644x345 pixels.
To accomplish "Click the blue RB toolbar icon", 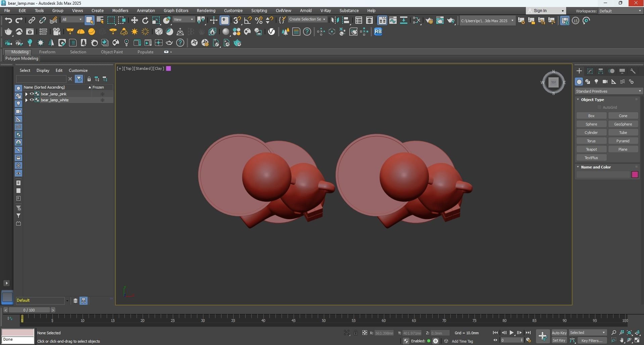I will (378, 32).
